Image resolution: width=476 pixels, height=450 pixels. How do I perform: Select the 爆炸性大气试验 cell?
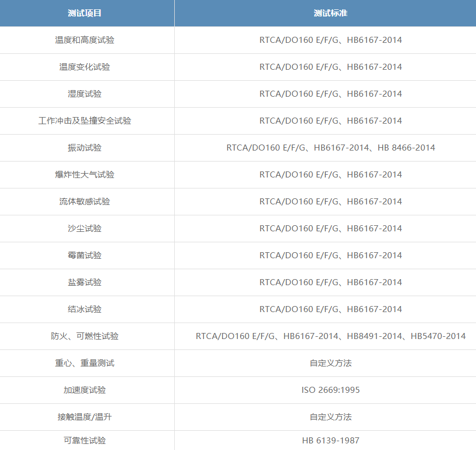85,175
